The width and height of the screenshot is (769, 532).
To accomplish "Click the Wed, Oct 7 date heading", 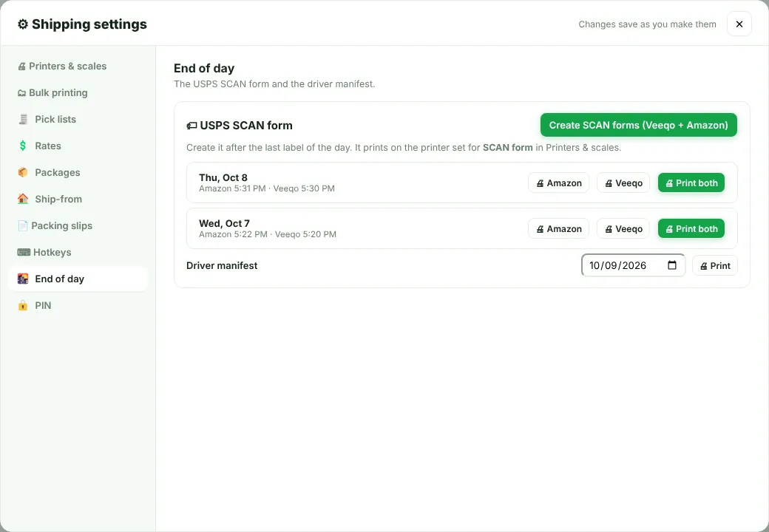I will (224, 223).
